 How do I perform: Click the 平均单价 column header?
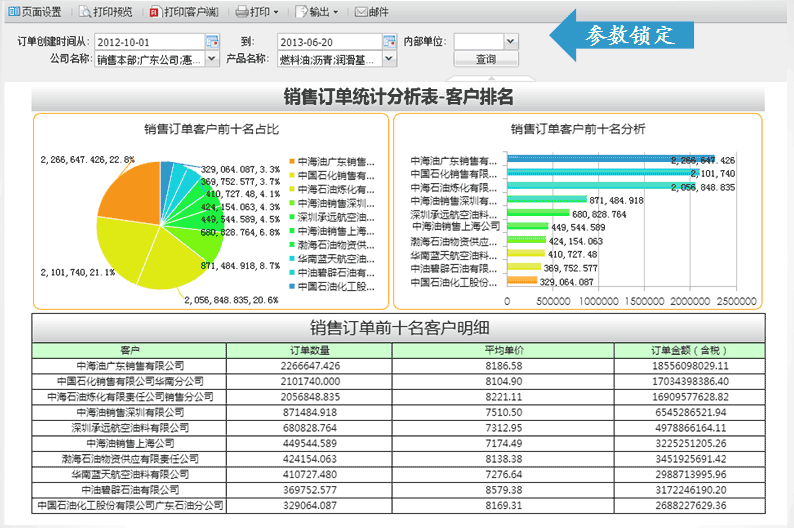pos(503,350)
